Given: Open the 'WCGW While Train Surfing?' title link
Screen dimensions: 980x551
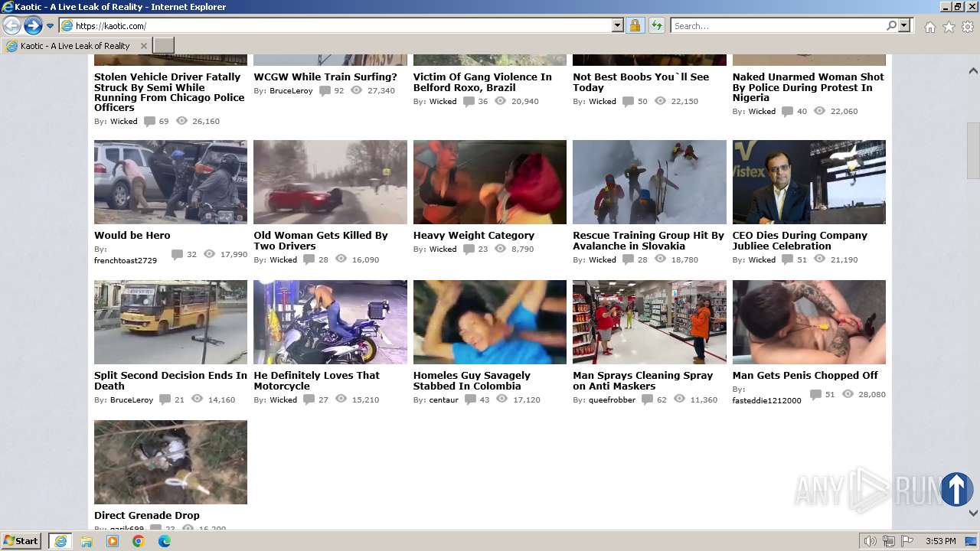Looking at the screenshot, I should click(325, 77).
